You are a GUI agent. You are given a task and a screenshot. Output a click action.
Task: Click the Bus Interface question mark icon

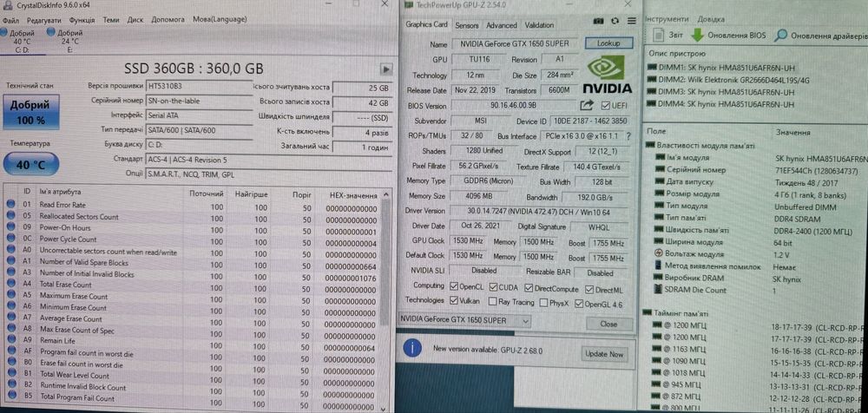[x=628, y=135]
